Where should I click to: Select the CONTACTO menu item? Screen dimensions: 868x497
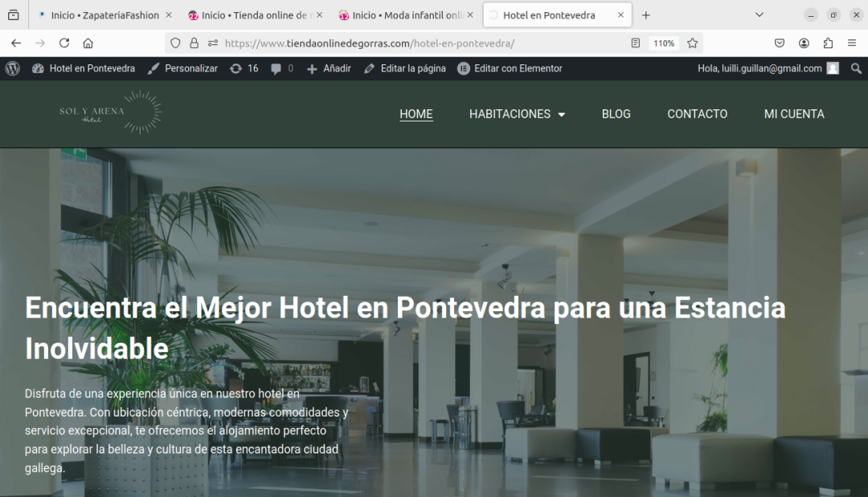[x=697, y=114]
